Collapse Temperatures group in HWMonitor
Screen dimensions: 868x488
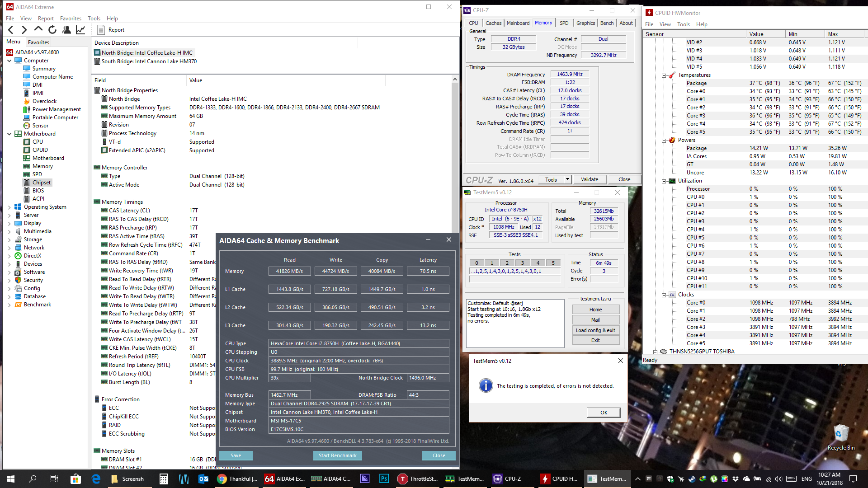coord(664,75)
